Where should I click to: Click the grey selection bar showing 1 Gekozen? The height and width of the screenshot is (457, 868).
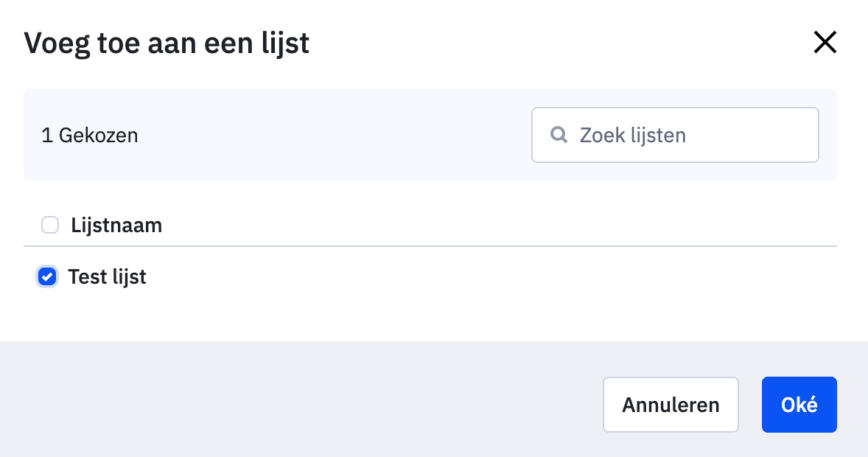[295, 135]
